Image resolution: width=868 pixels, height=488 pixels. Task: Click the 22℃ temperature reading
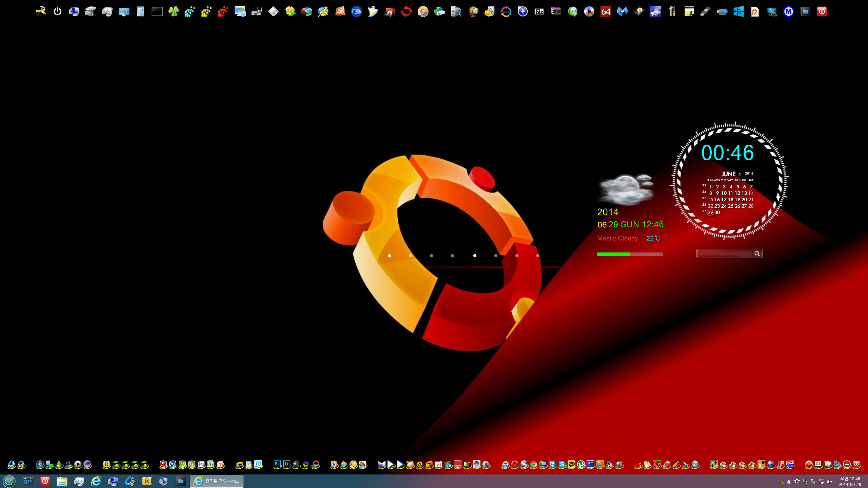click(653, 238)
